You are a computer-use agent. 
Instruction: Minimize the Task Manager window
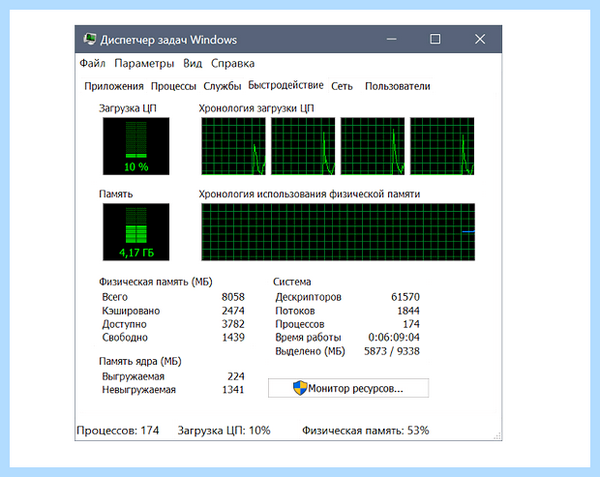(391, 39)
